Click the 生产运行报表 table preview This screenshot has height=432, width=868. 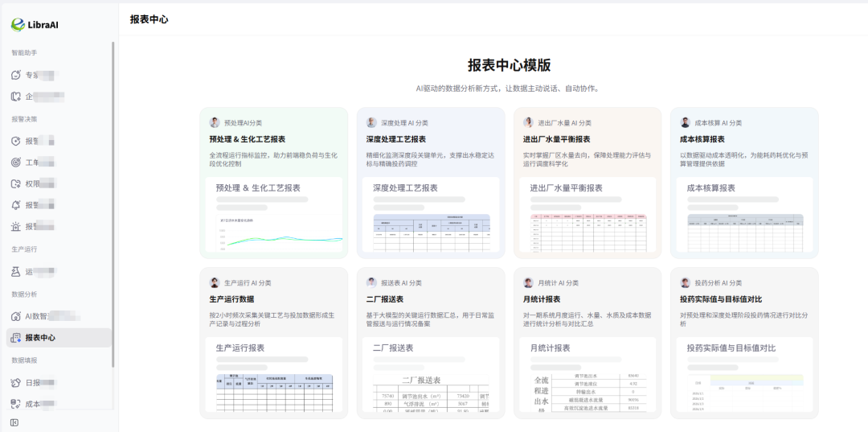coord(275,393)
